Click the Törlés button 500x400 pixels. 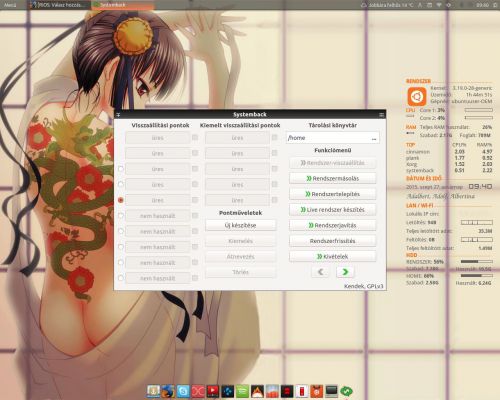(241, 272)
